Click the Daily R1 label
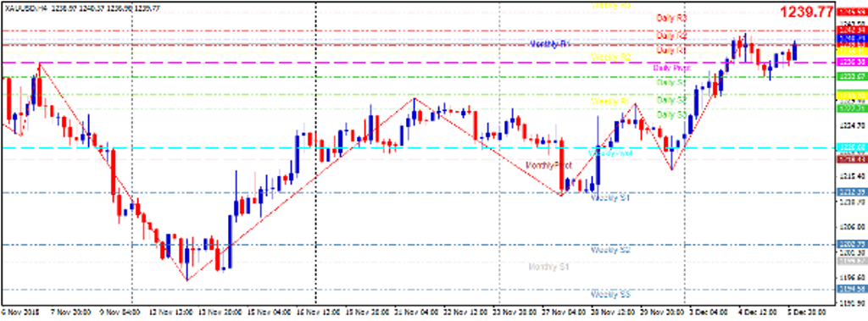Screen dimensions: 868x321 671,50
